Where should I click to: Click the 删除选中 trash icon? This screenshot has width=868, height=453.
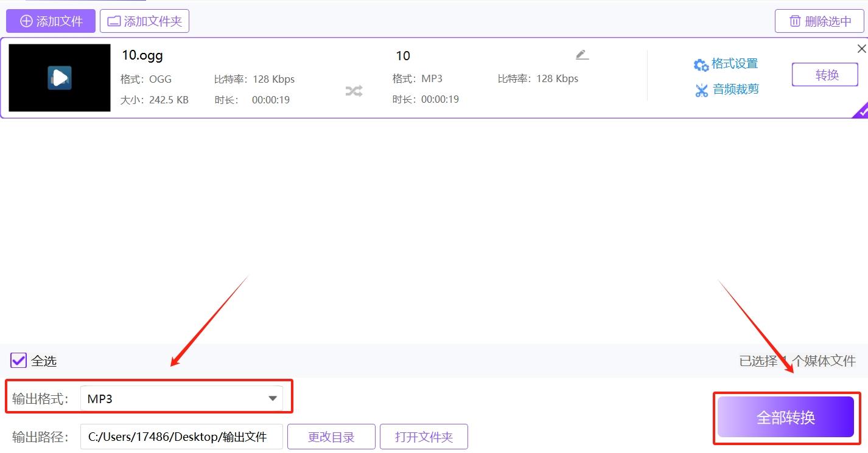[x=794, y=20]
